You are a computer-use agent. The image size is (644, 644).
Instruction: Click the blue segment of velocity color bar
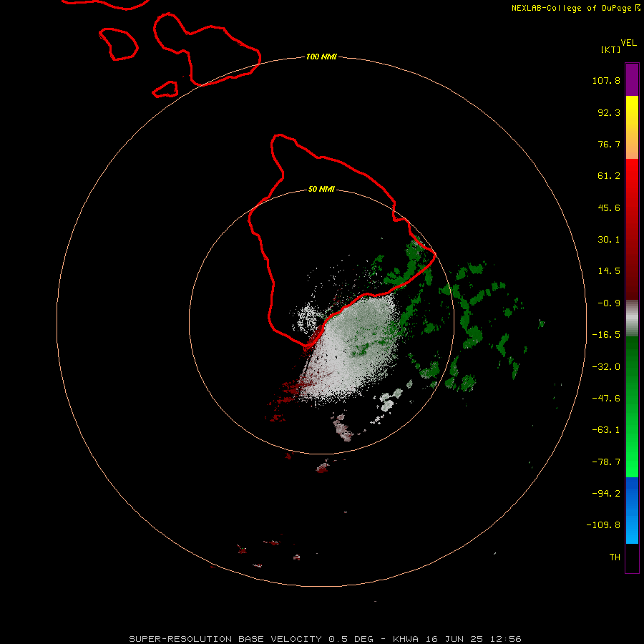point(632,510)
